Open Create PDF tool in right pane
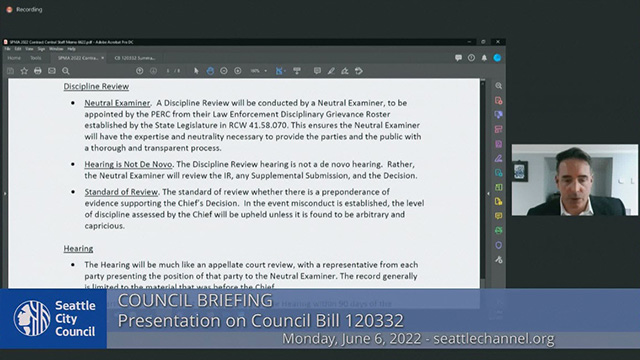This screenshot has width=640, height=360. click(x=498, y=100)
